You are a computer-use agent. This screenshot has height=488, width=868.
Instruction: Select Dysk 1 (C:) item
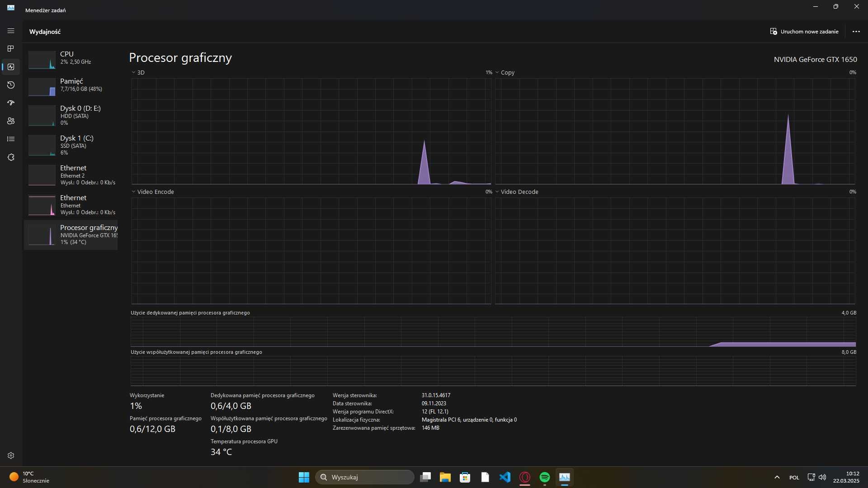click(71, 145)
